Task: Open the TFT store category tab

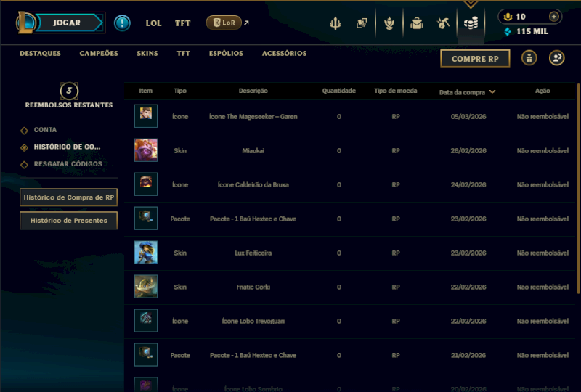Action: [184, 53]
